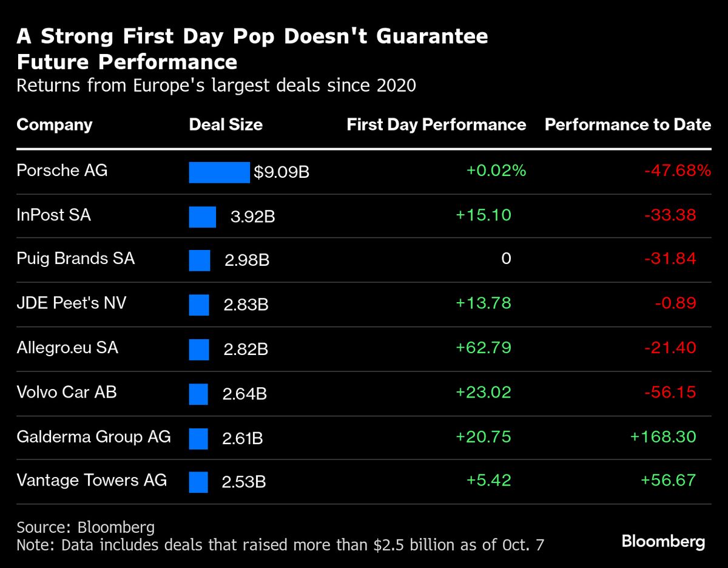Select the Porsche AG company name

click(62, 170)
